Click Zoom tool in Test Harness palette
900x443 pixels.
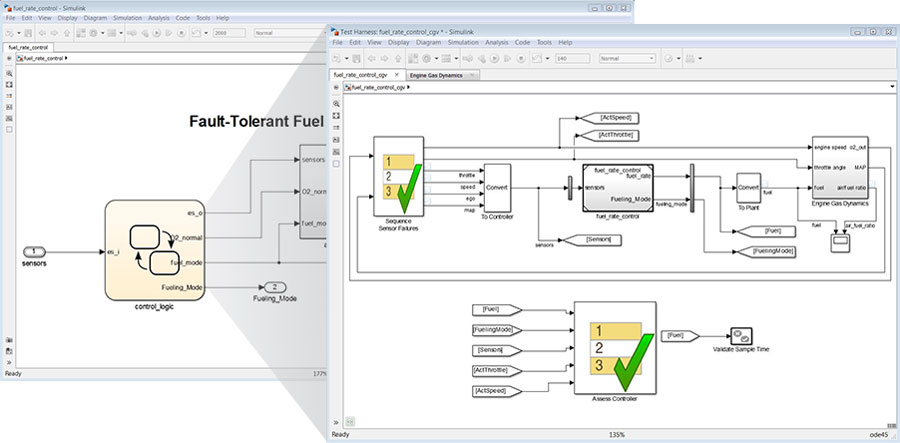pos(336,104)
